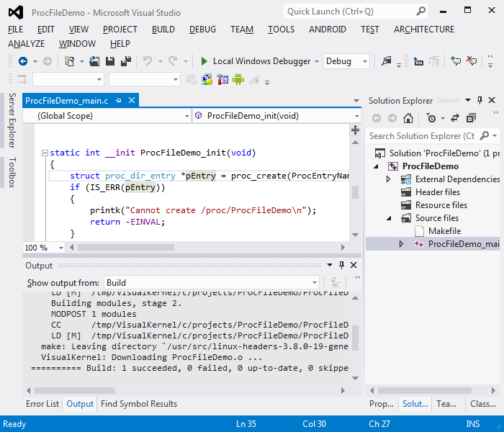
Task: Click the Navigate Backward arrow in the toolbar
Action: click(x=23, y=61)
